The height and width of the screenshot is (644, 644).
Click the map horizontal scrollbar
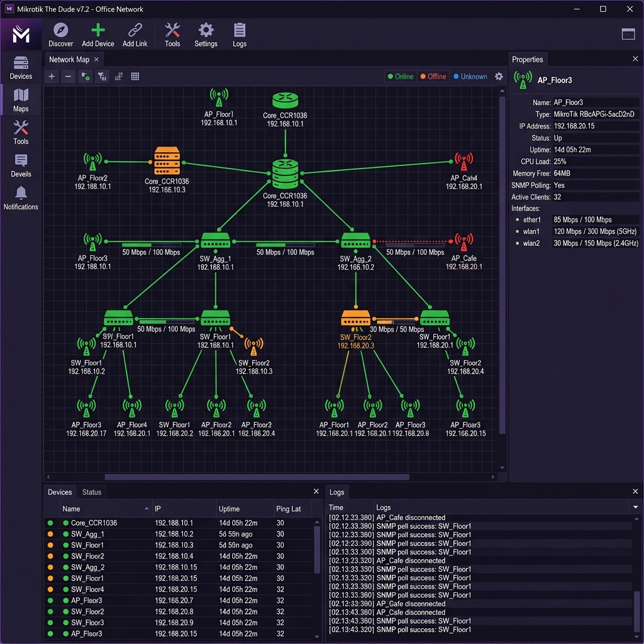click(257, 477)
